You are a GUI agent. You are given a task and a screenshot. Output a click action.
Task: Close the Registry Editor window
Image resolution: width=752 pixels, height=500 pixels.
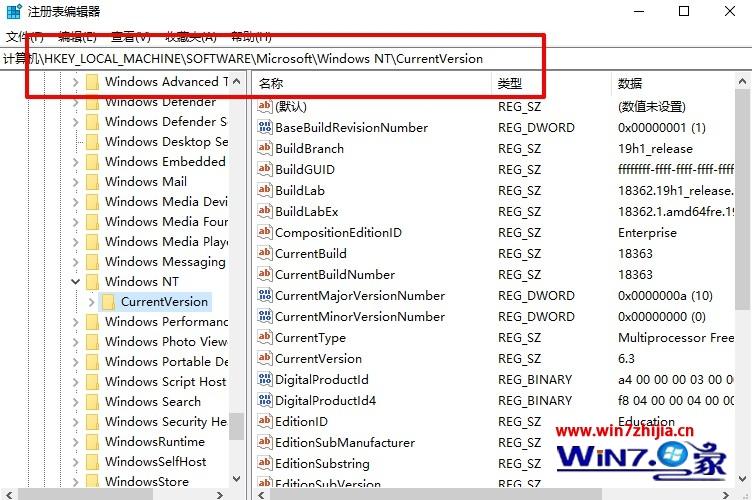[x=729, y=11]
